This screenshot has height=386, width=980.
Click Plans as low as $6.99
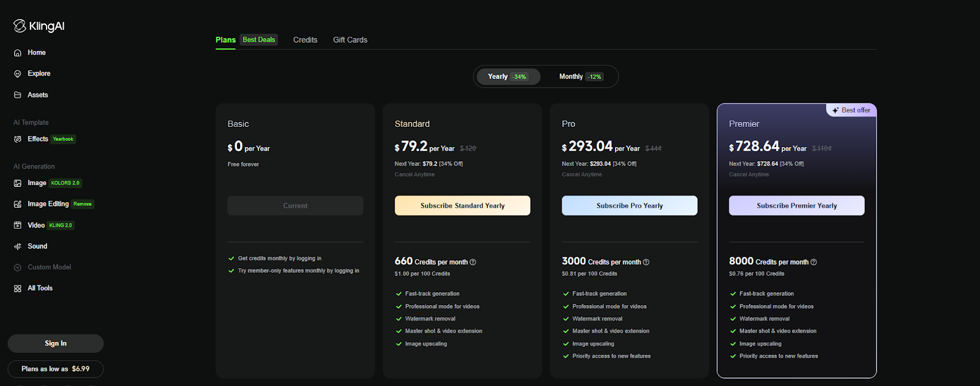[x=56, y=369]
